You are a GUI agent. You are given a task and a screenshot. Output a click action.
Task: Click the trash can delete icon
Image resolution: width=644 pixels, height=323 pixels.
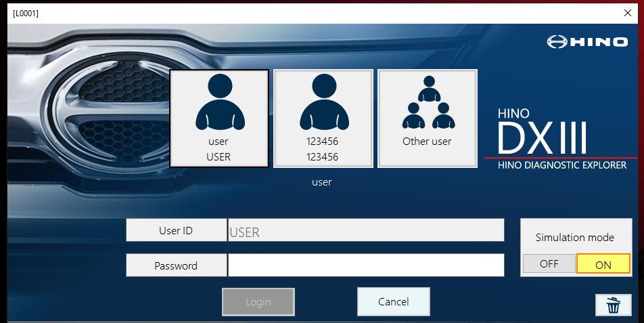point(613,305)
